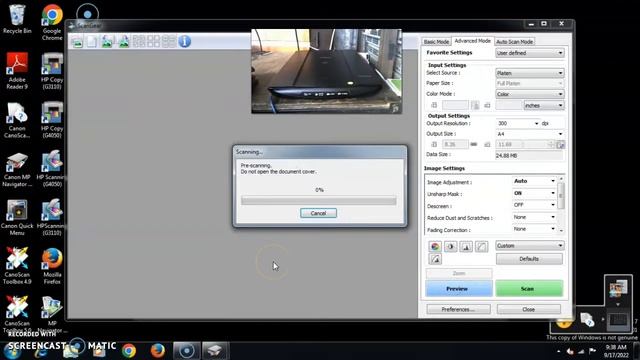Image resolution: width=640 pixels, height=360 pixels.
Task: Click Chrome icon in the taskbar
Action: [129, 351]
